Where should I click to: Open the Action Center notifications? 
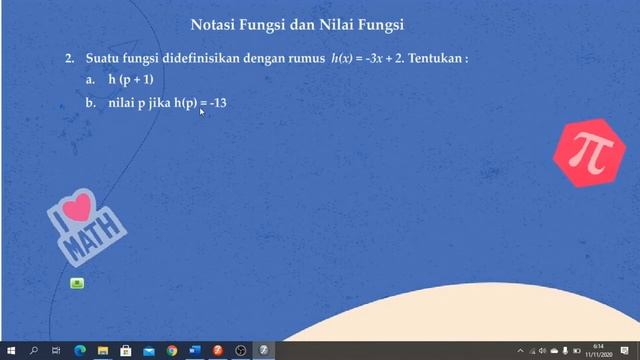[x=624, y=351]
